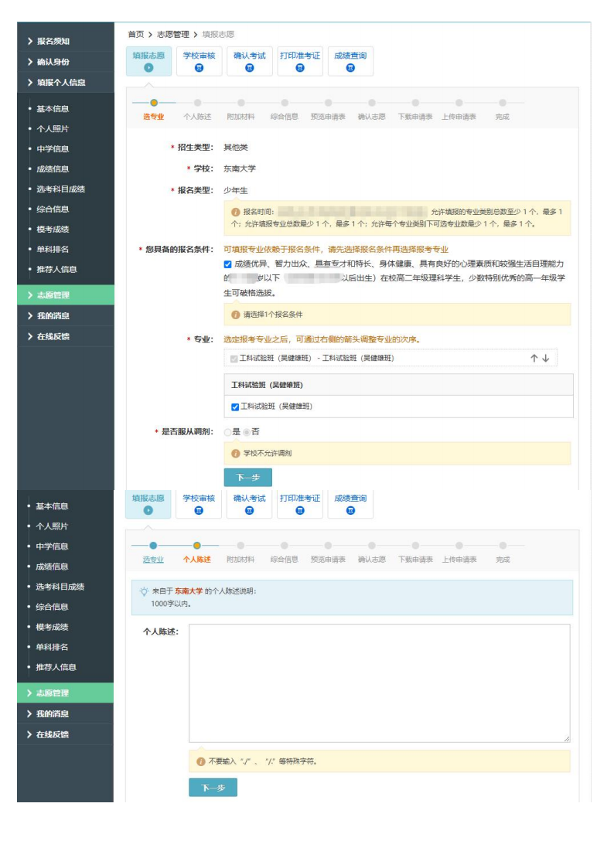This screenshot has height=868, width=614.
Task: Click 下一步 below the 学校不允许调剂 notice
Action: click(x=247, y=477)
